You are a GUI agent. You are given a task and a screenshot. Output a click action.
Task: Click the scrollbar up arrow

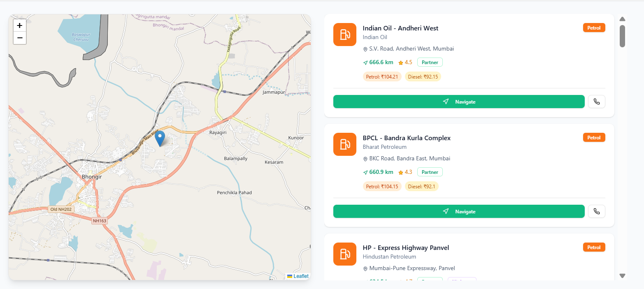tap(622, 19)
